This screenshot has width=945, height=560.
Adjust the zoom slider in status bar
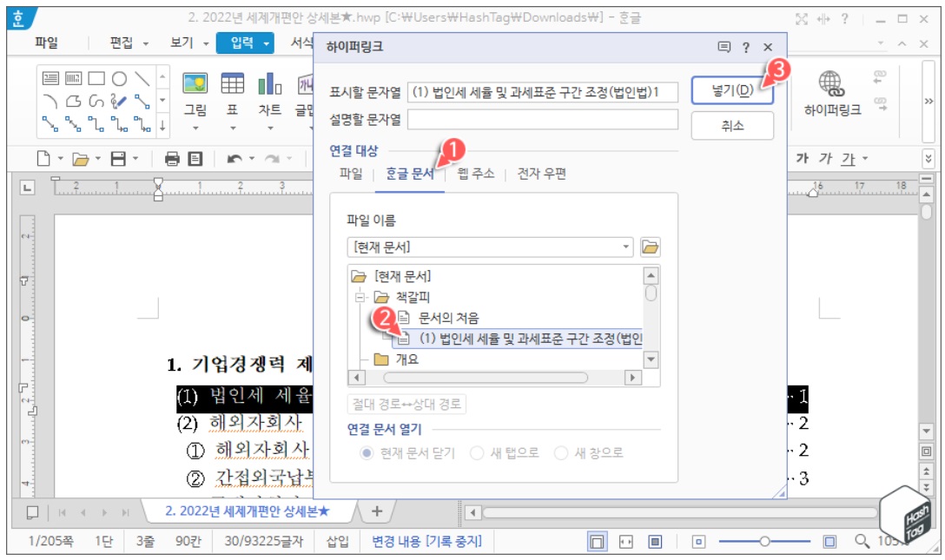click(764, 542)
